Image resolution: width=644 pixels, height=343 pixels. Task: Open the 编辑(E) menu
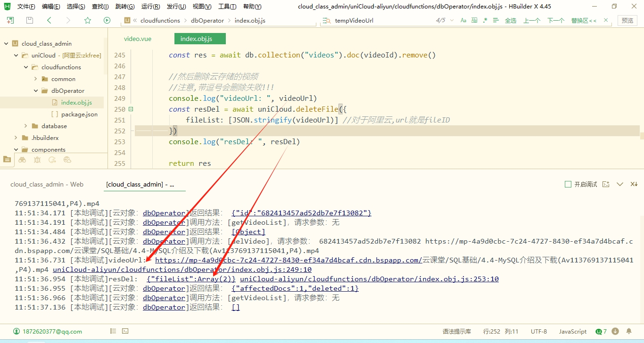(51, 7)
